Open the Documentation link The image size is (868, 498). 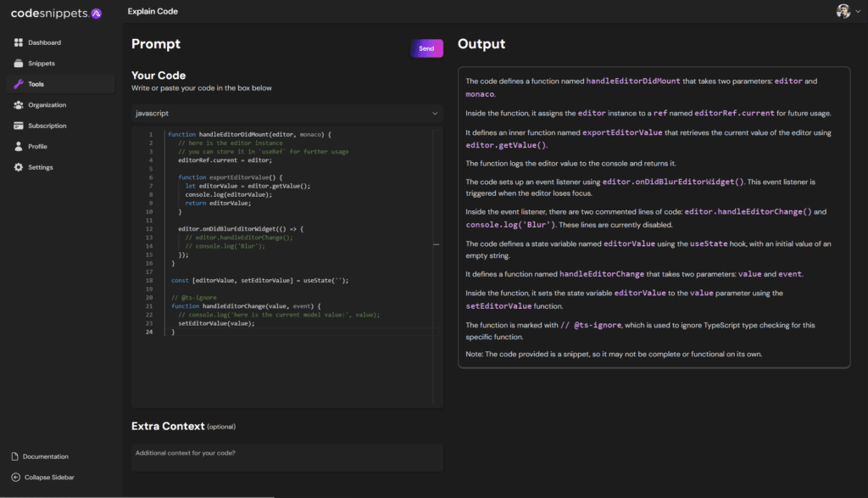click(46, 456)
